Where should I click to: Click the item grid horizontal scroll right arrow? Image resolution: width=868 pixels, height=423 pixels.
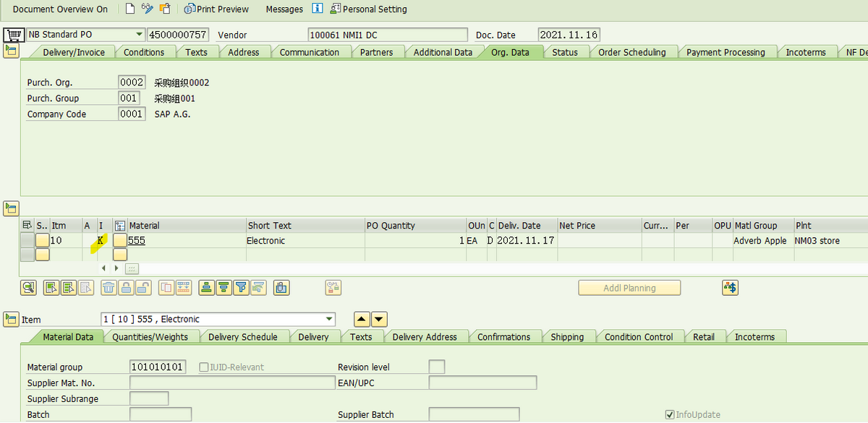(x=116, y=268)
